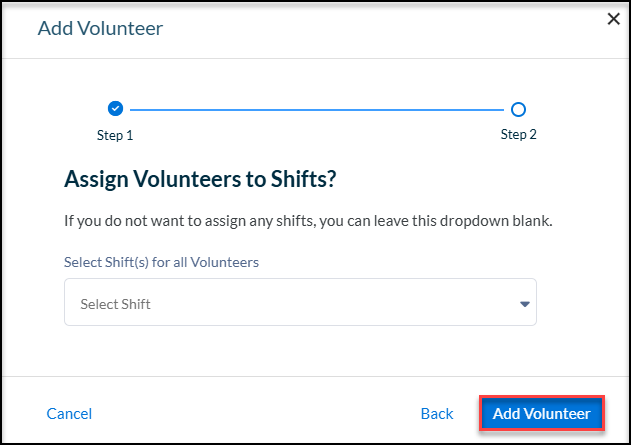Click the empty footer area between Cancel and Back
Viewport: 631px width, 445px height.
[256, 414]
